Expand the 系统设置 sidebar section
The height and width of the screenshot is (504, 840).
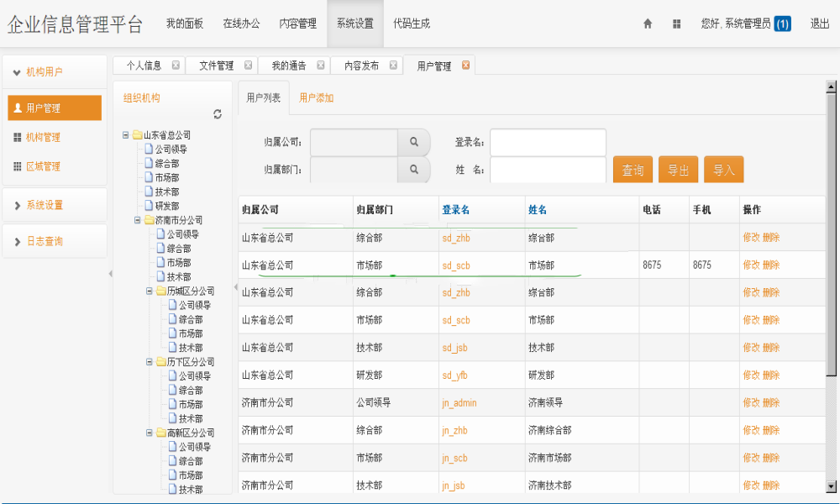click(55, 205)
